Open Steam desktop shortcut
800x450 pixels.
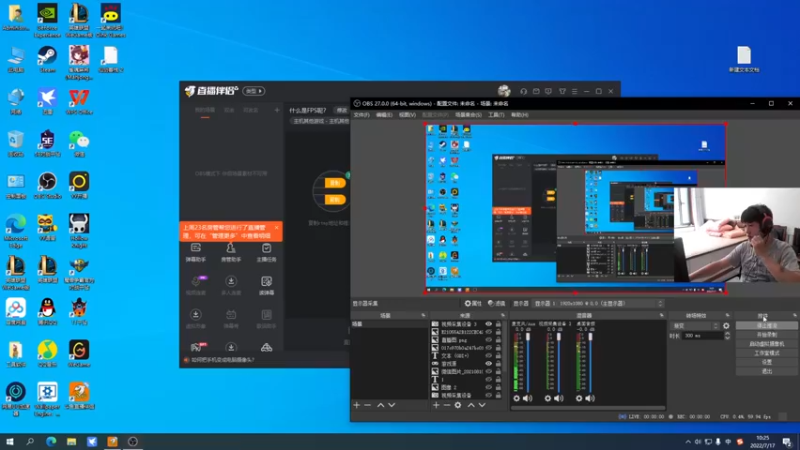point(47,59)
